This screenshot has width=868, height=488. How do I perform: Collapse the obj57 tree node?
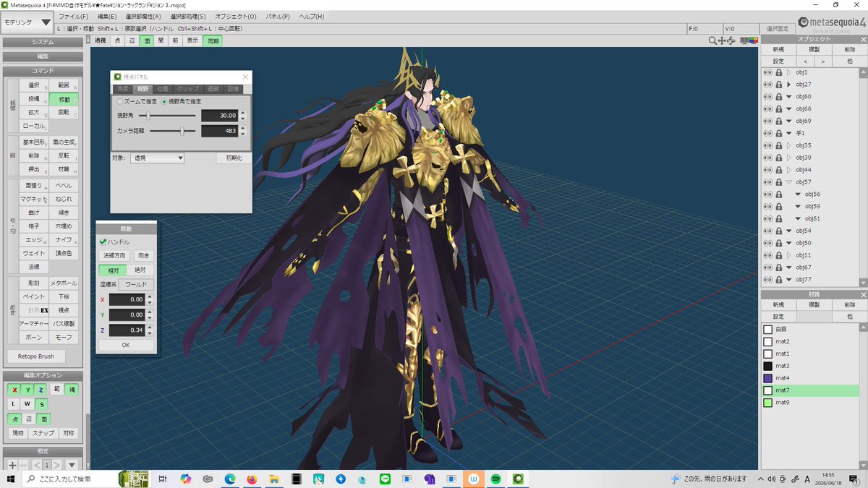788,182
